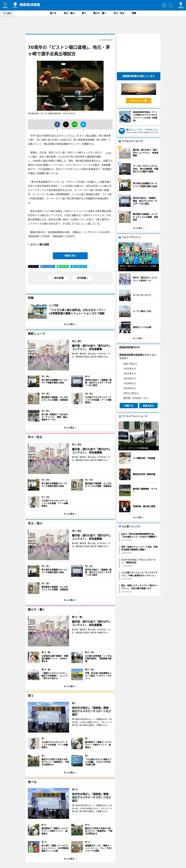Select the 2019年から radio option
The height and width of the screenshot is (868, 186).
click(x=121, y=384)
